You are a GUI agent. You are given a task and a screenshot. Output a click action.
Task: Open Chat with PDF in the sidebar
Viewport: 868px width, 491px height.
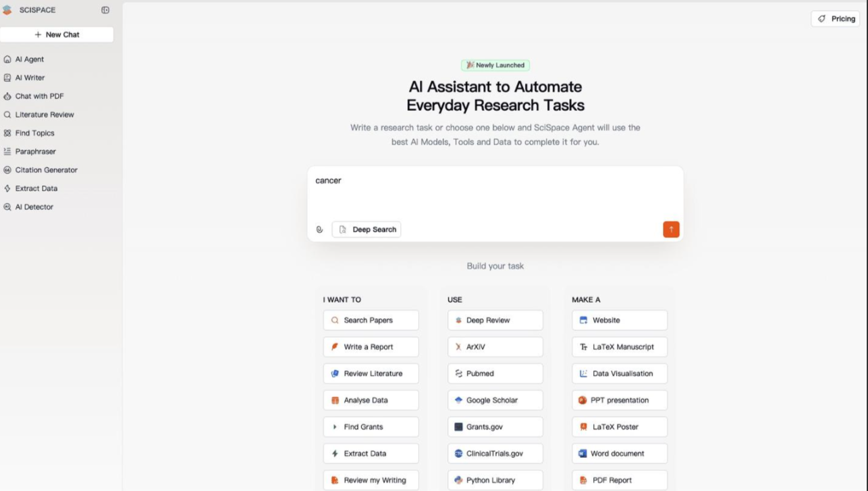click(34, 96)
